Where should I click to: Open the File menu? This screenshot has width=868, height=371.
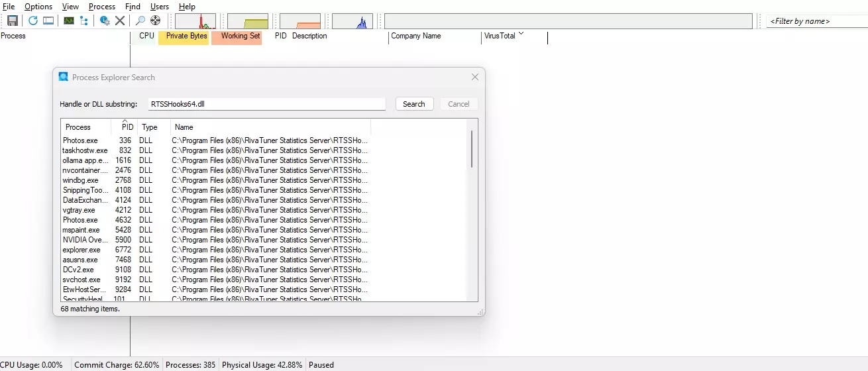pyautogui.click(x=9, y=7)
